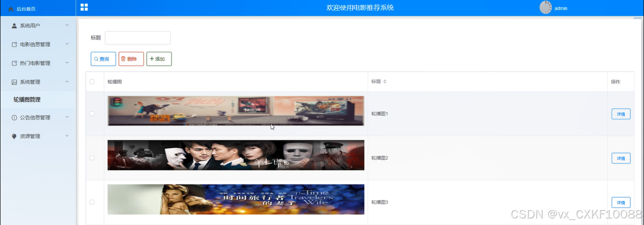Click the picture icon beside 系统管理
This screenshot has height=225, width=644.
(14, 82)
